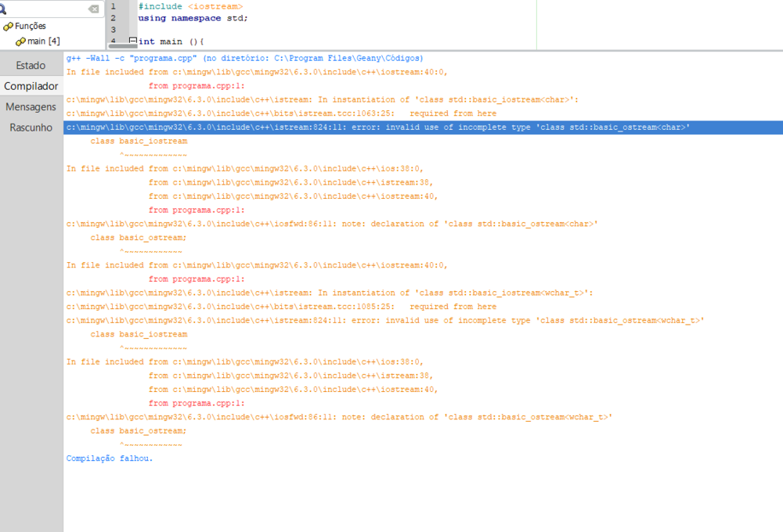The image size is (783, 532).
Task: Select the iosfwd note for basic_ostream<wchar_t>
Action: pyautogui.click(x=339, y=417)
